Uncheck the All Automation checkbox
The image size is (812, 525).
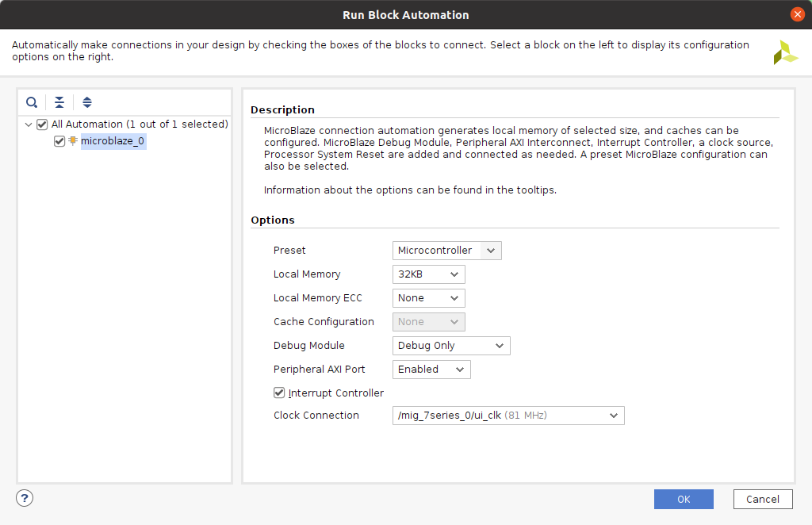click(42, 125)
